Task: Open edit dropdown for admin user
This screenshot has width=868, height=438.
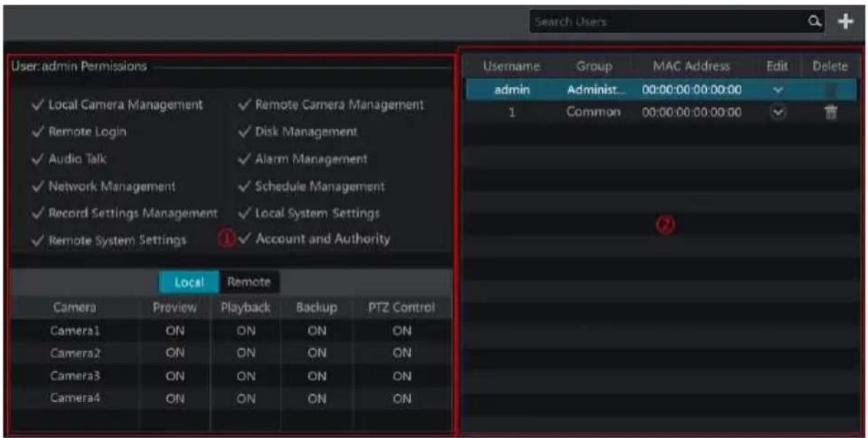Action: click(777, 90)
